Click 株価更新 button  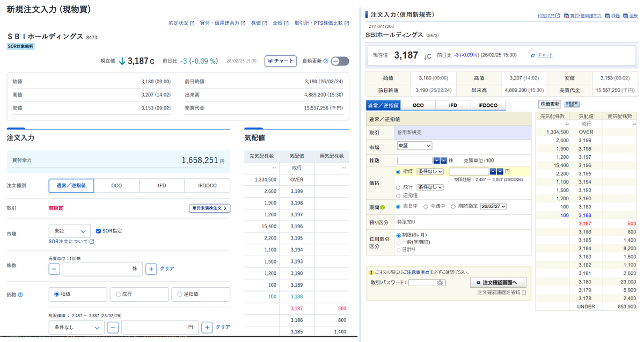click(550, 104)
